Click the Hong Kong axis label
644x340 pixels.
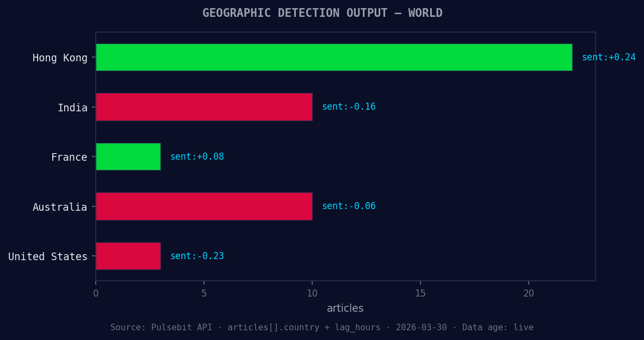point(60,58)
